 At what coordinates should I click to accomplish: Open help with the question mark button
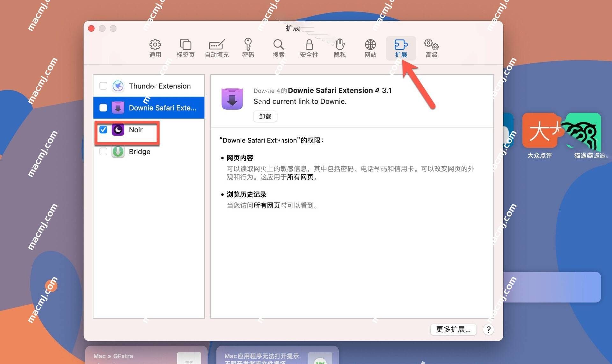coord(488,330)
